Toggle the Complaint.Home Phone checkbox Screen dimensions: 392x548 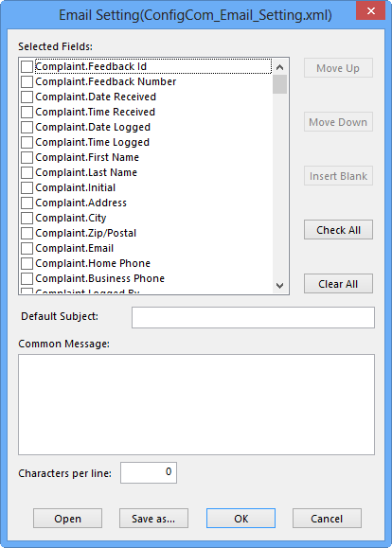coord(27,263)
